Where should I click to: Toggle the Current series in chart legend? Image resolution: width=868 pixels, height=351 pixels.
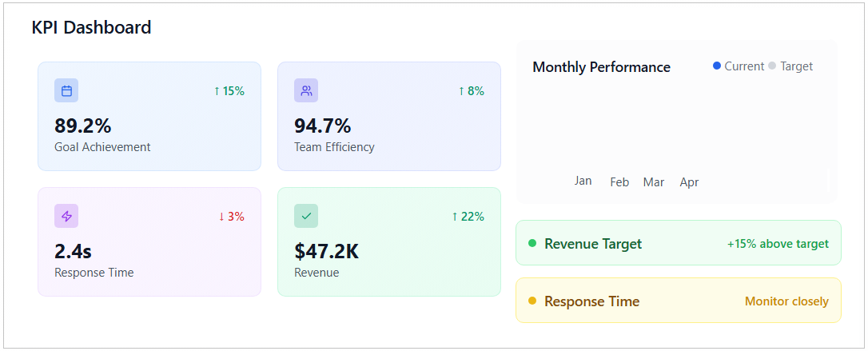(x=739, y=66)
